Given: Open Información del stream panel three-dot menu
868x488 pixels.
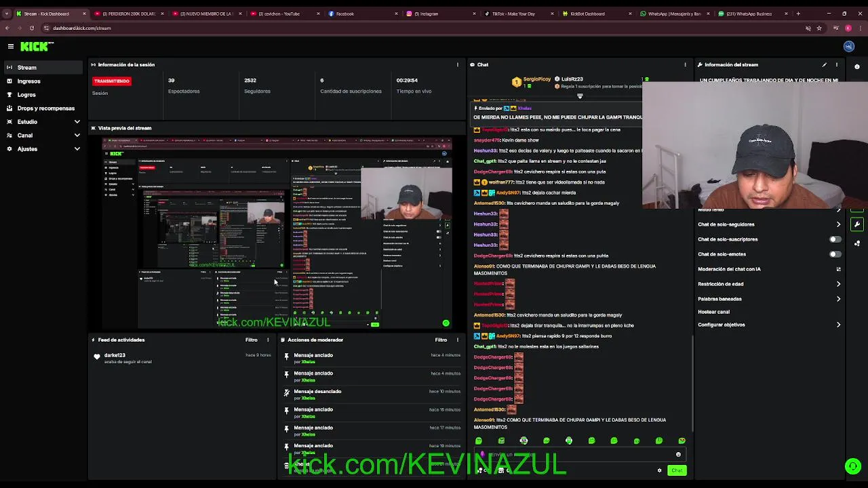Looking at the screenshot, I should pyautogui.click(x=837, y=64).
